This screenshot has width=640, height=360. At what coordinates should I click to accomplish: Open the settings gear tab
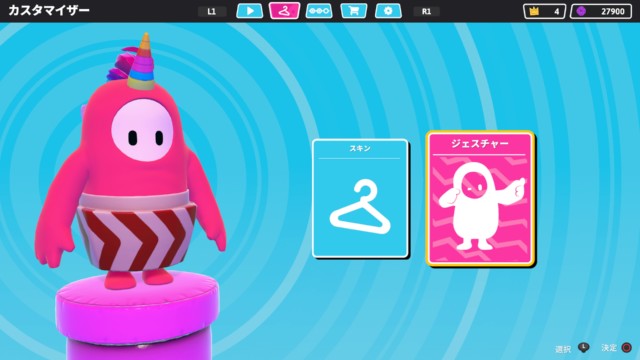(388, 11)
